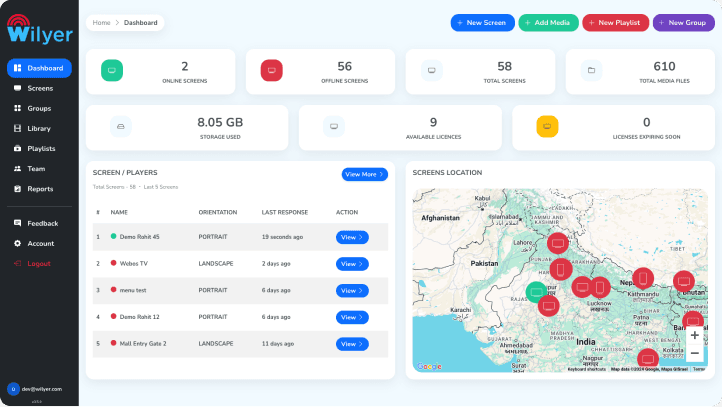Screen dimensions: 722x407
Task: View the Demo Rohit 45 screen
Action: 352,238
